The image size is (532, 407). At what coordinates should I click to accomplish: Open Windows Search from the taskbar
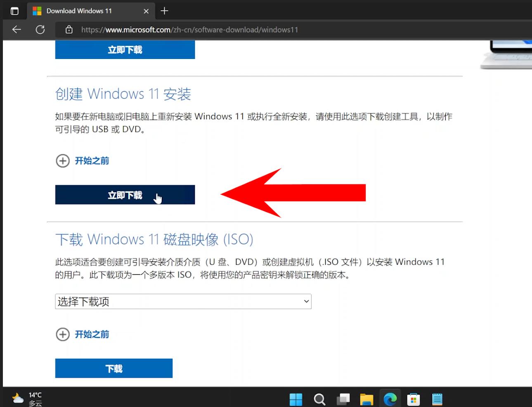point(319,399)
